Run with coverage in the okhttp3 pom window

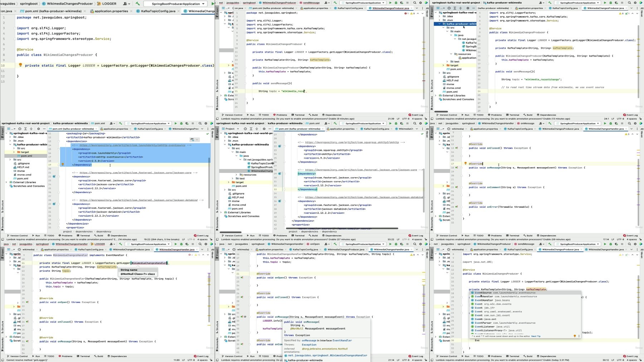[401, 124]
